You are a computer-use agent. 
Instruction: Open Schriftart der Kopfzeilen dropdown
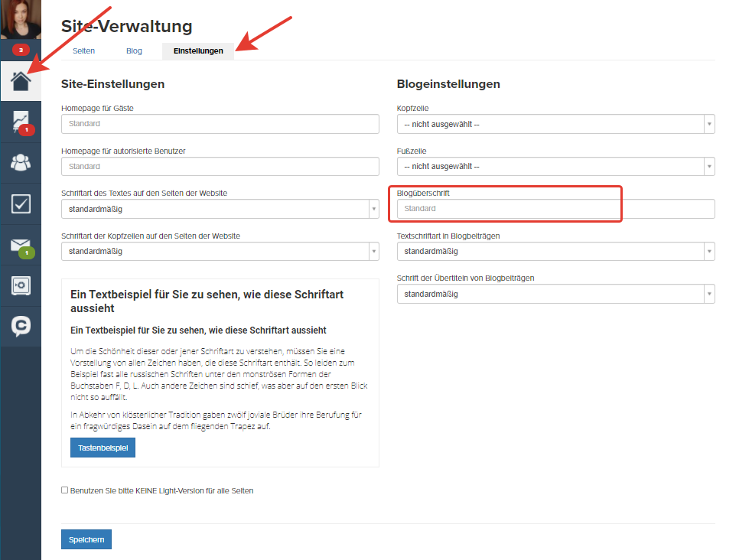pos(220,251)
